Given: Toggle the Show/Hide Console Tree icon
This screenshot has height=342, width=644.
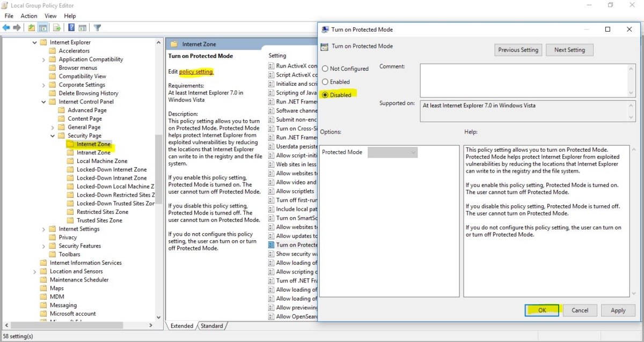Looking at the screenshot, I should (x=43, y=27).
